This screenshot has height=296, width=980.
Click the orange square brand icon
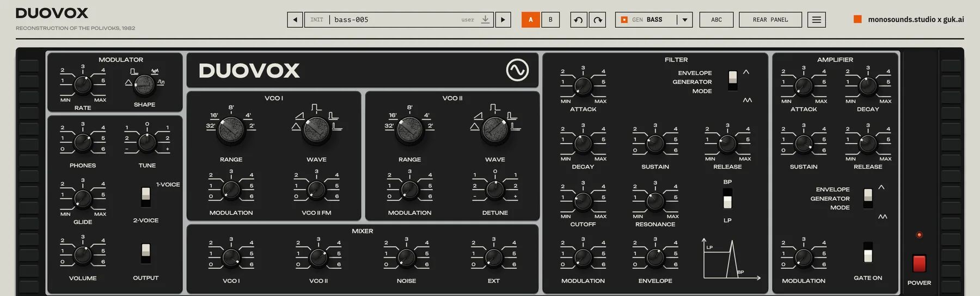pos(857,19)
